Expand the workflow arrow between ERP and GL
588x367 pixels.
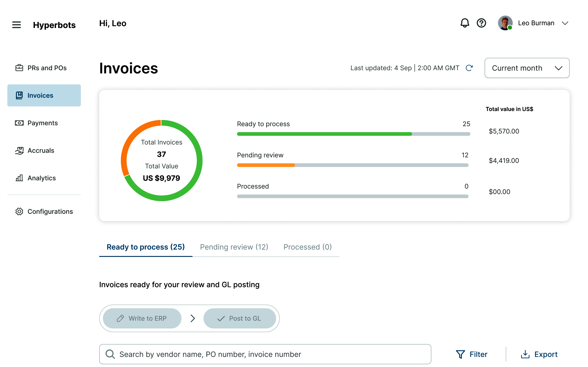pos(192,318)
